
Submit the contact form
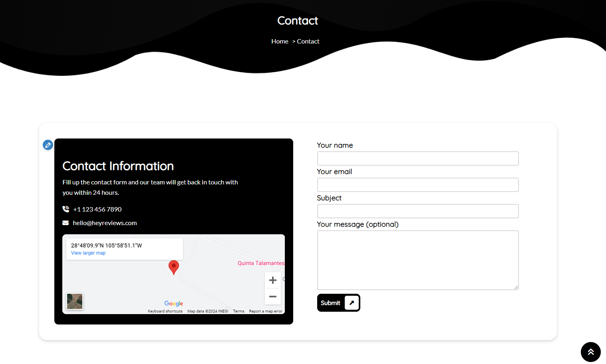pos(331,303)
